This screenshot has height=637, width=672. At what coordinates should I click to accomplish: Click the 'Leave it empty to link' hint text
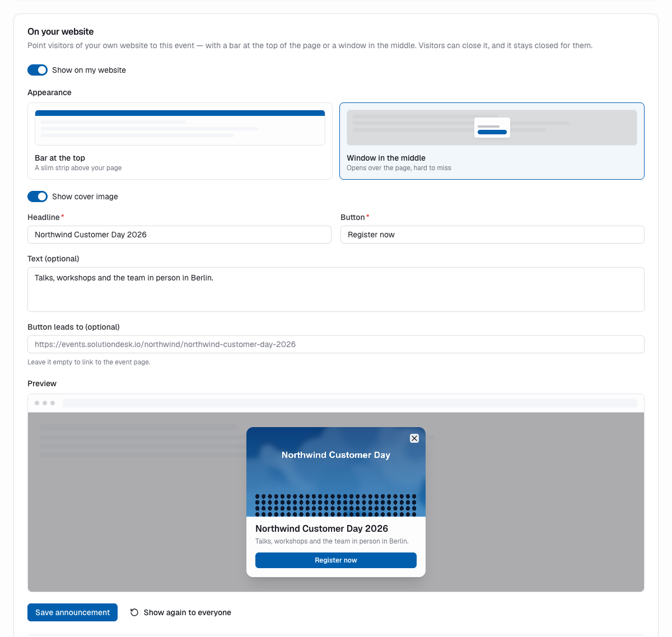89,362
